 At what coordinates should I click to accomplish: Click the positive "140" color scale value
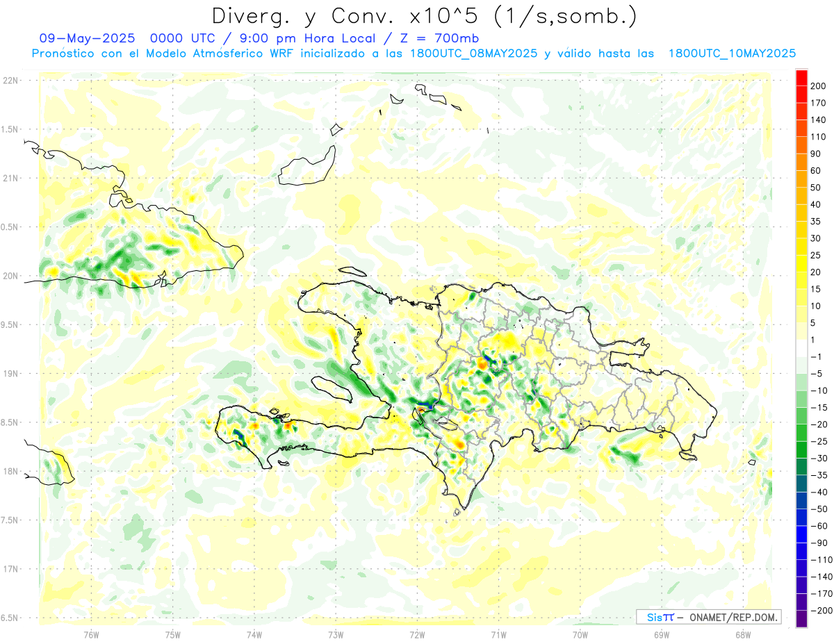coord(819,119)
